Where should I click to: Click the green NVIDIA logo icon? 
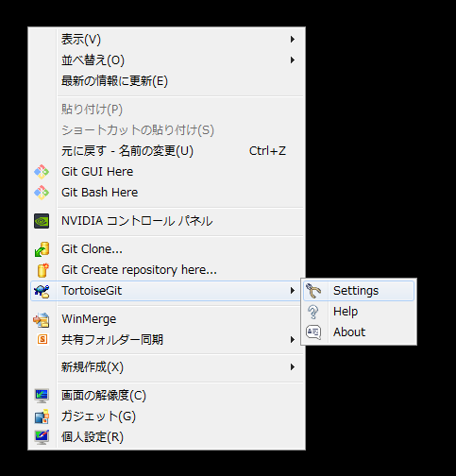click(42, 221)
